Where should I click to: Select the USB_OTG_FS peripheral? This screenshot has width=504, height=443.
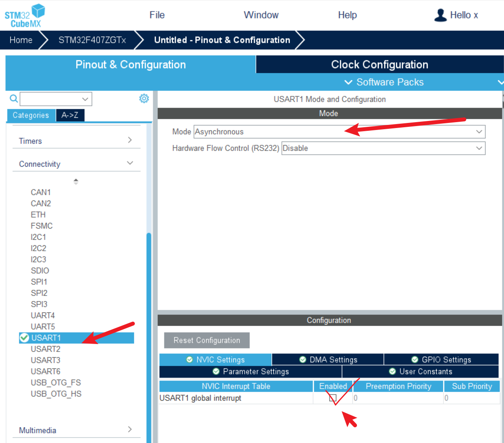tap(56, 383)
